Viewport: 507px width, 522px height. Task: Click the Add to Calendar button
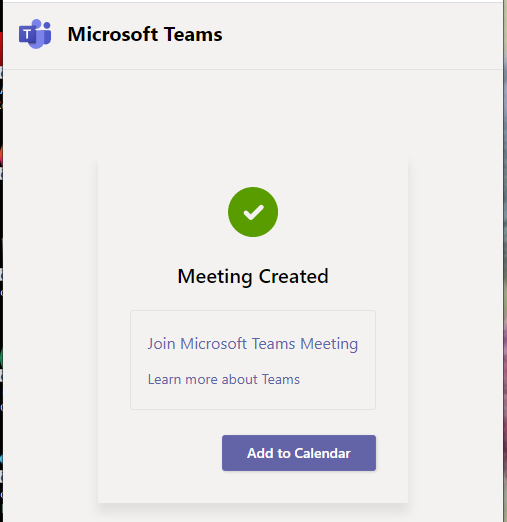pos(299,453)
